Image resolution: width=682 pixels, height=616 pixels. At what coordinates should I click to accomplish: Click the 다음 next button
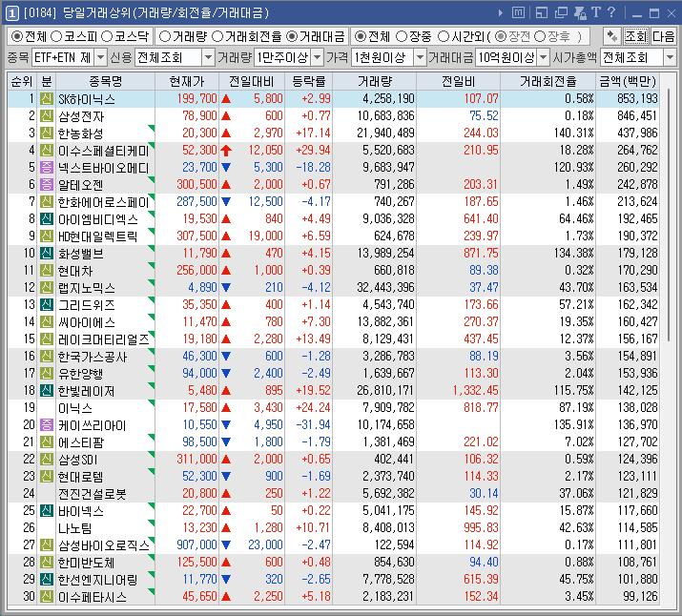pos(664,36)
